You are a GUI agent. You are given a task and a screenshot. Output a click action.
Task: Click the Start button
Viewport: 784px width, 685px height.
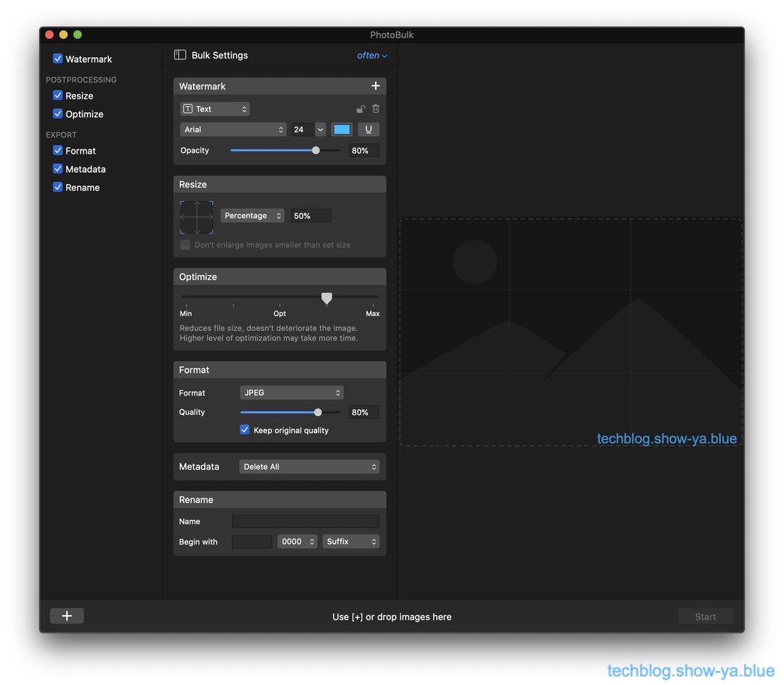(x=705, y=617)
